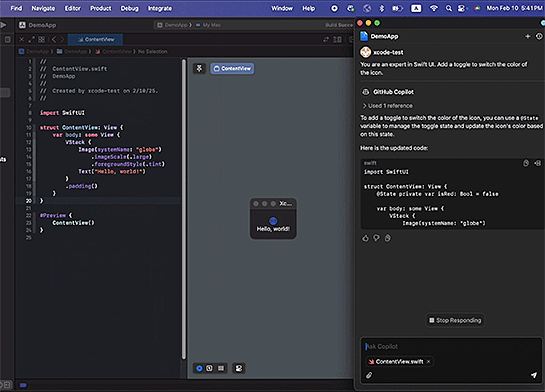
Task: Open the related items grid icon
Action: pyautogui.click(x=41, y=39)
